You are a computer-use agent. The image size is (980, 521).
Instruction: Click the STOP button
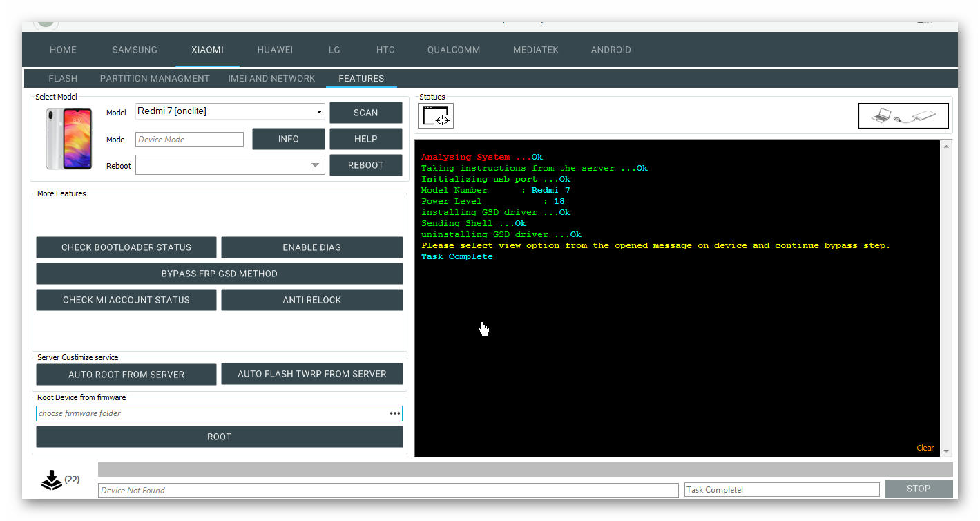[x=919, y=489]
